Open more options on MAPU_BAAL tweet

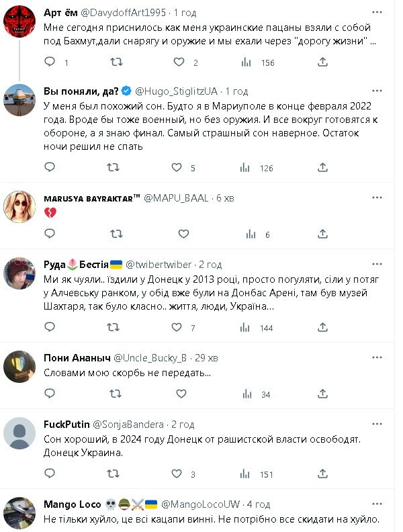coord(377,198)
